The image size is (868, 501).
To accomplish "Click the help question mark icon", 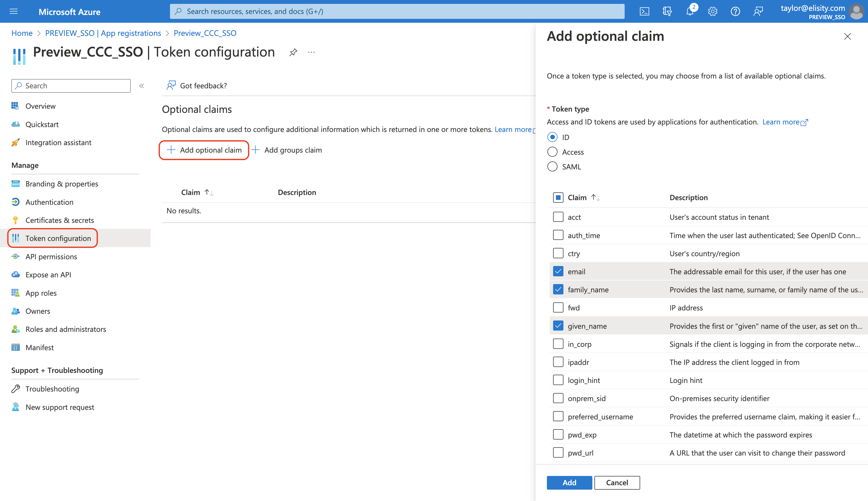I will tap(735, 11).
